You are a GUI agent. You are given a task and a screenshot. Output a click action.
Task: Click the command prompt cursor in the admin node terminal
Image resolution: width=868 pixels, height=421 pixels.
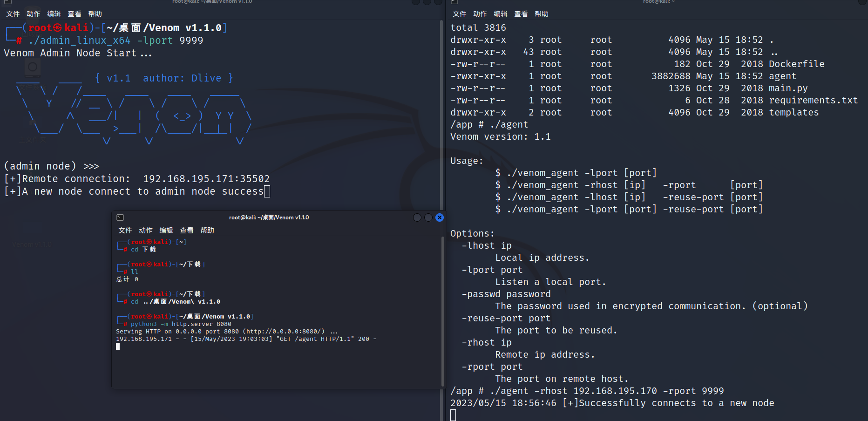[267, 191]
